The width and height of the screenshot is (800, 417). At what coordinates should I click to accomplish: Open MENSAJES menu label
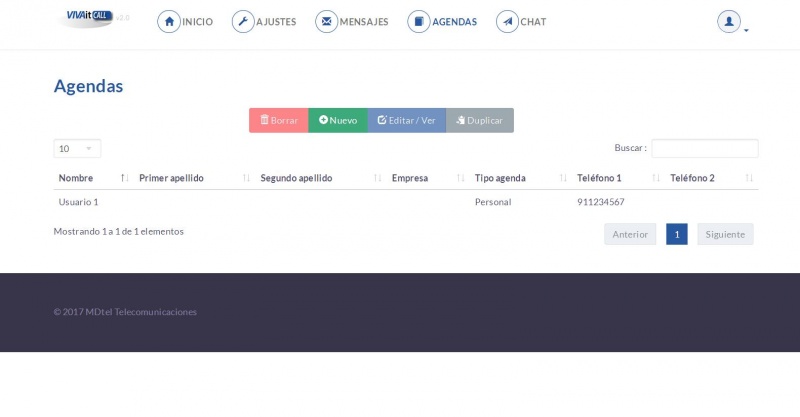pos(364,22)
